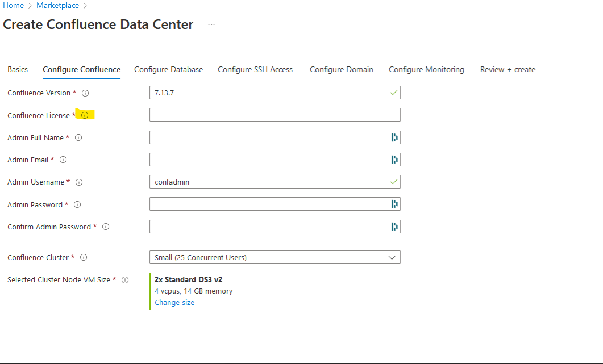The image size is (603, 364).
Task: Open the Confluence Cluster info tooltip
Action: click(x=84, y=257)
